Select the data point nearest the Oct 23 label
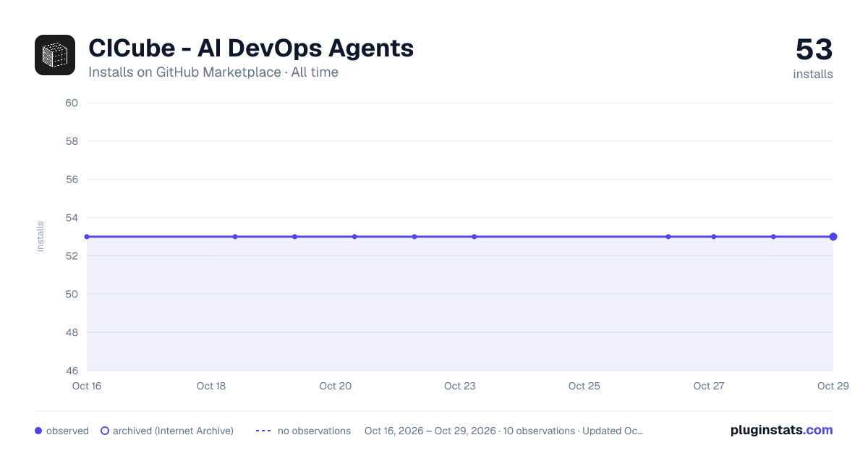Viewport: 868px width, 456px height. click(x=475, y=237)
